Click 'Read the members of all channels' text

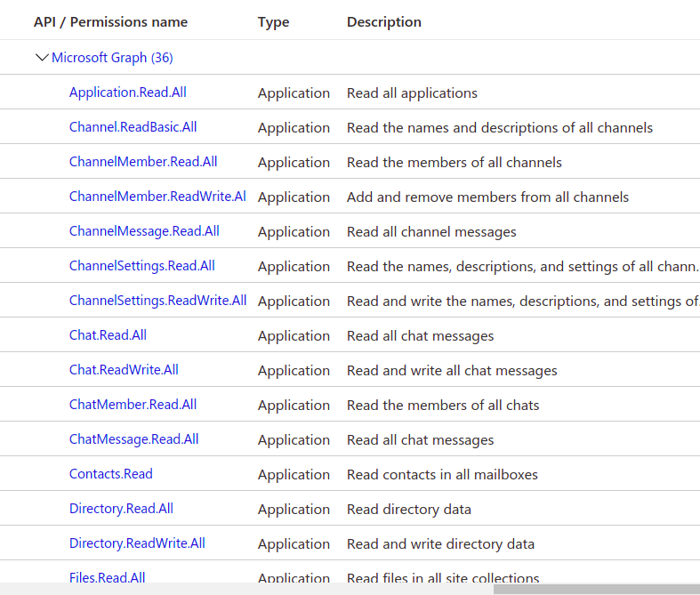point(454,163)
